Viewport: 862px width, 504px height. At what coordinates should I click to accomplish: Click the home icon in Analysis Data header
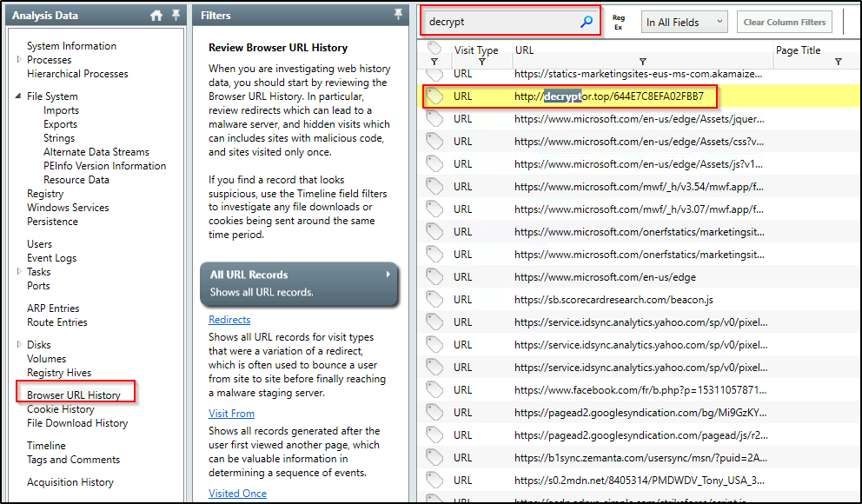click(x=156, y=16)
